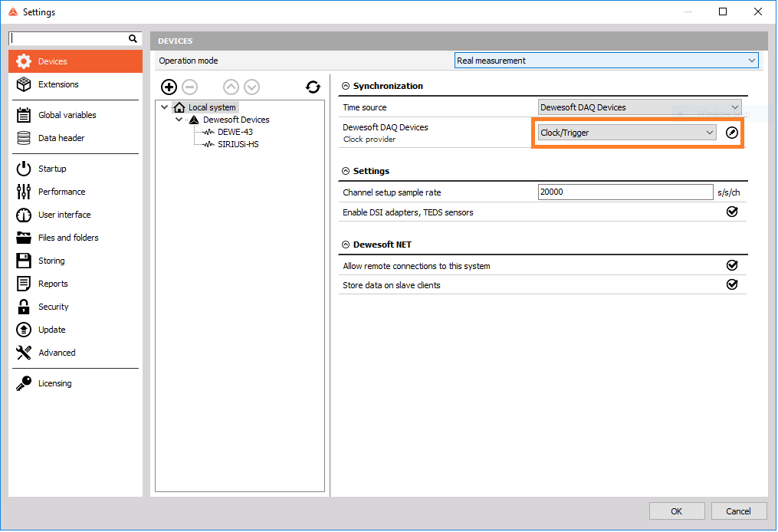Click the Files and folders icon
Viewport: 778px width, 532px height.
23,238
